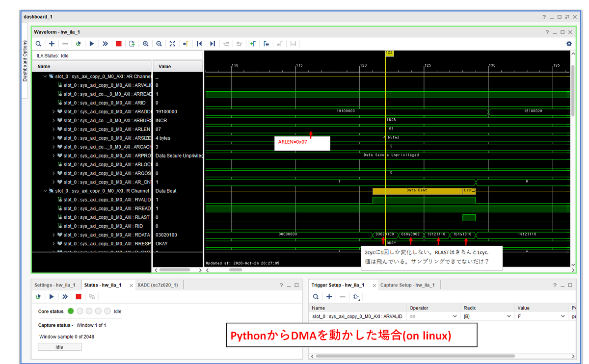
Task: Go to previous marker icon
Action: click(266, 44)
